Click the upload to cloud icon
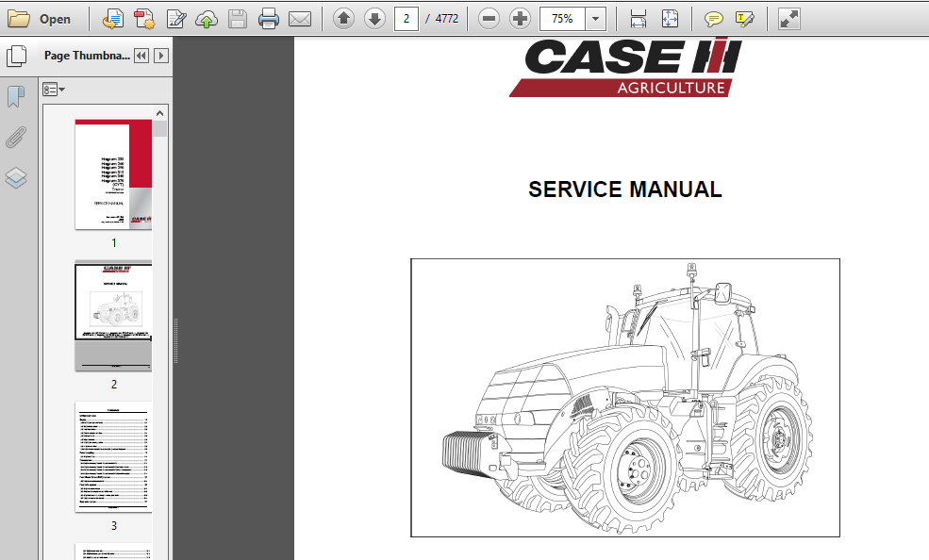Image resolution: width=929 pixels, height=560 pixels. pyautogui.click(x=207, y=19)
